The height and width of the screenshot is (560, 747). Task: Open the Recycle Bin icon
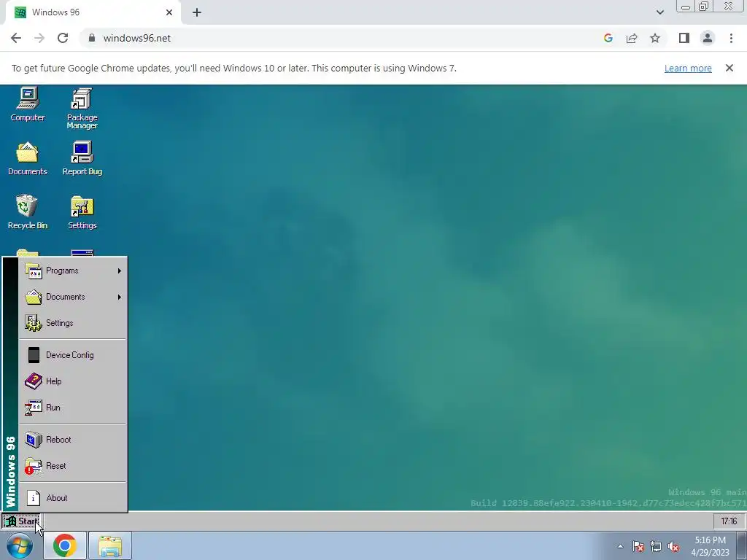tap(28, 212)
